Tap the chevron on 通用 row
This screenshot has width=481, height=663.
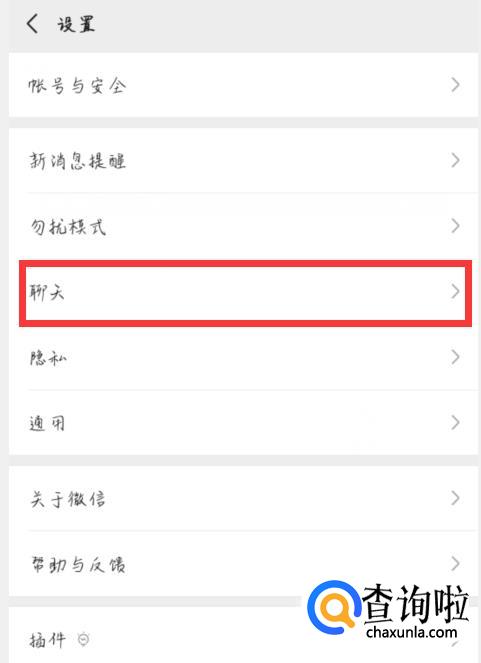point(455,422)
